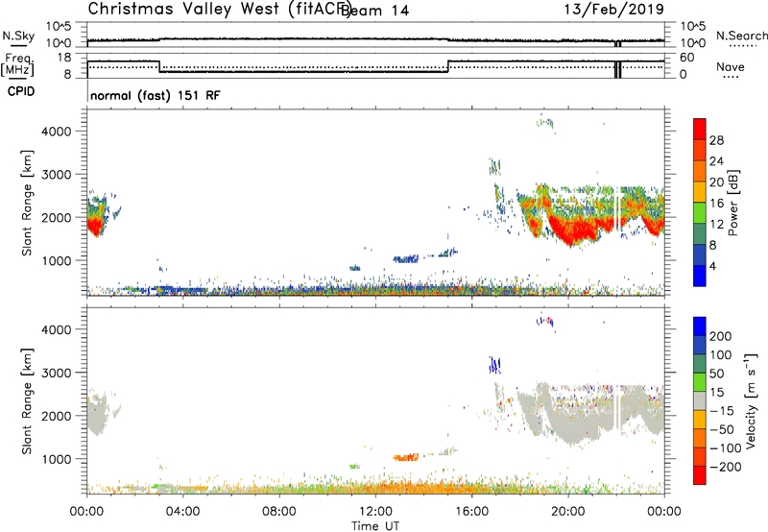Click the 'Power [dB]' colorbar label
This screenshot has width=768, height=532.
click(x=733, y=203)
